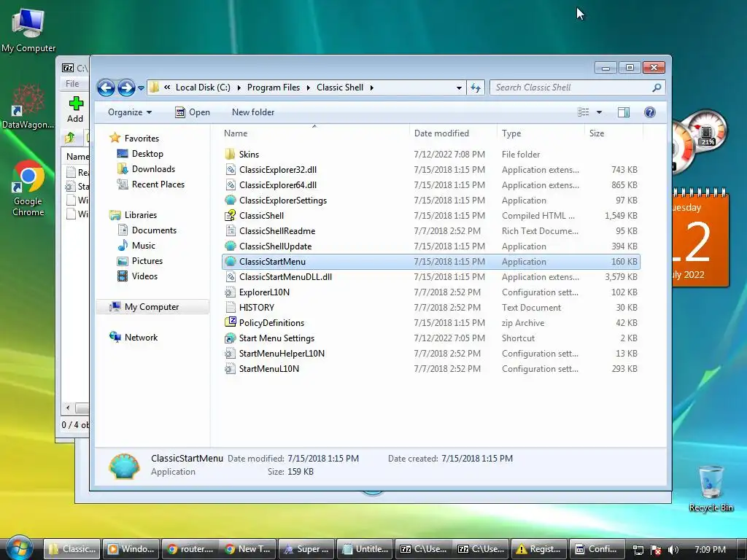
Task: Click Program Files breadcrumb in address bar
Action: coord(274,87)
